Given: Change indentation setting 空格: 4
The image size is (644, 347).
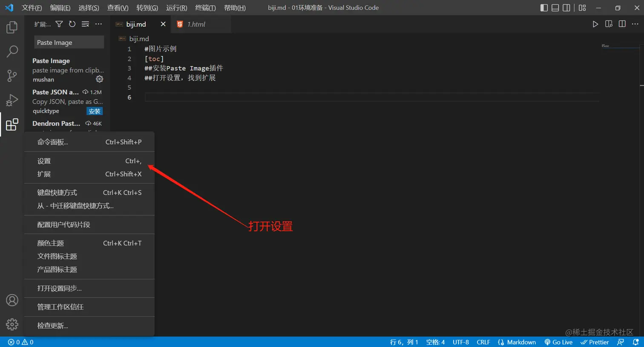Looking at the screenshot, I should [435, 342].
